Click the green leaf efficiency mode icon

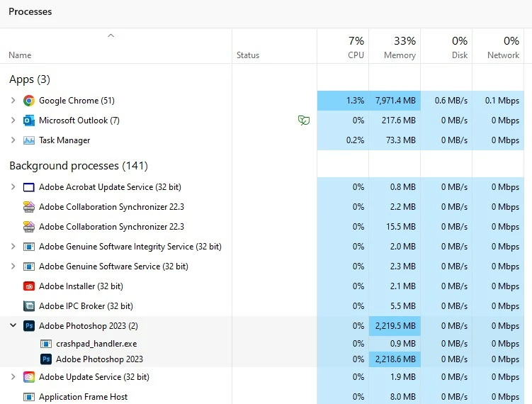pyautogui.click(x=304, y=120)
